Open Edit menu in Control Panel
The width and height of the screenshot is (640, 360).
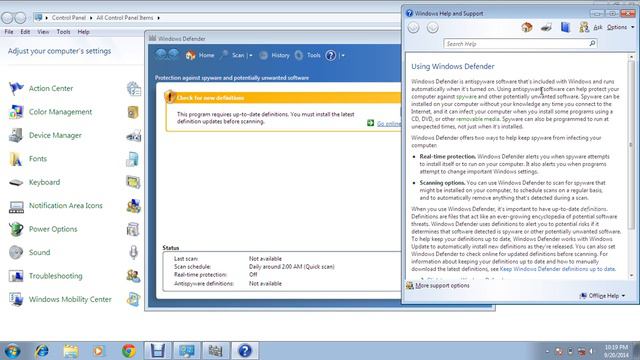coord(25,32)
